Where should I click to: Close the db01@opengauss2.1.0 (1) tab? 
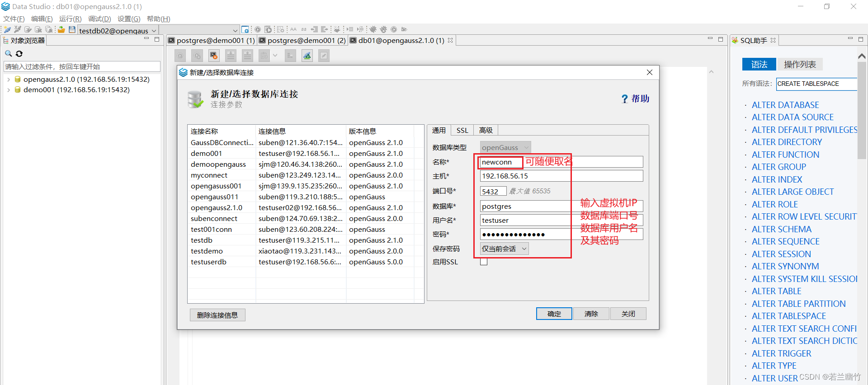[450, 40]
